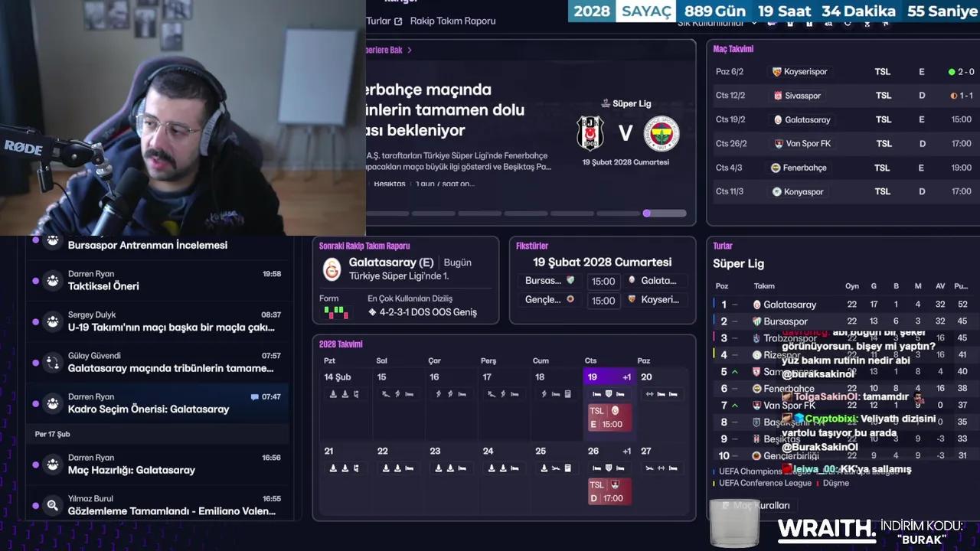Click the Van Spor FK crest in Maç Takvimi
The image size is (980, 551).
(x=779, y=144)
